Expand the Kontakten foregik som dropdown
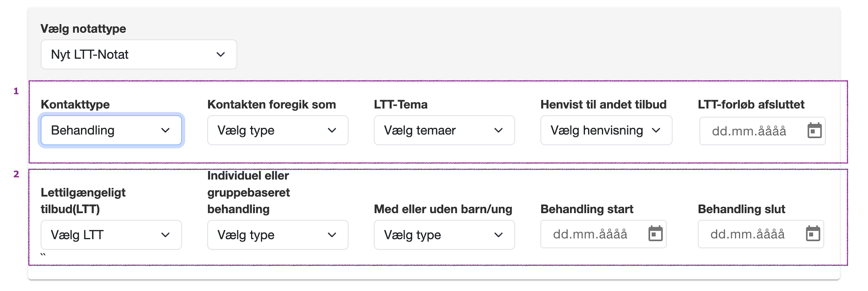 click(277, 130)
